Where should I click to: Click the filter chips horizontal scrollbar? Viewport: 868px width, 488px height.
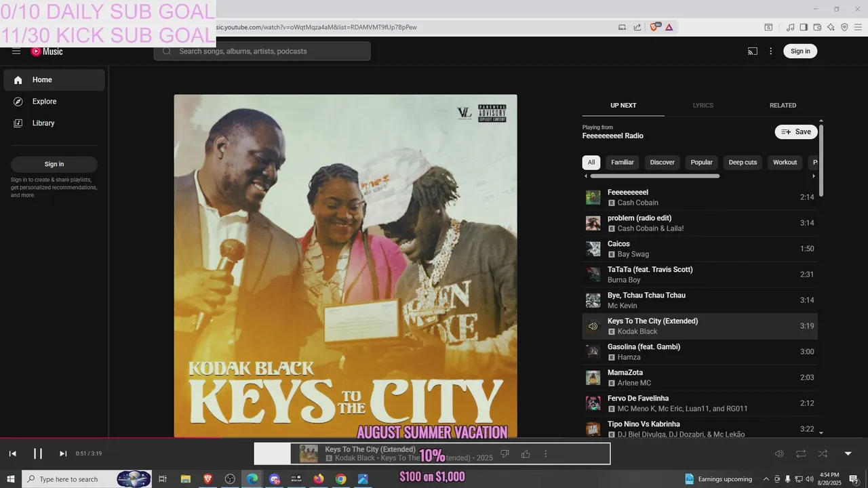click(x=654, y=176)
